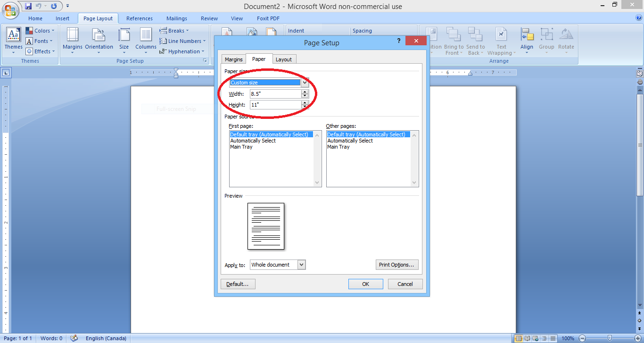Open Layout tab in Page Setup
The height and width of the screenshot is (343, 644).
[284, 59]
